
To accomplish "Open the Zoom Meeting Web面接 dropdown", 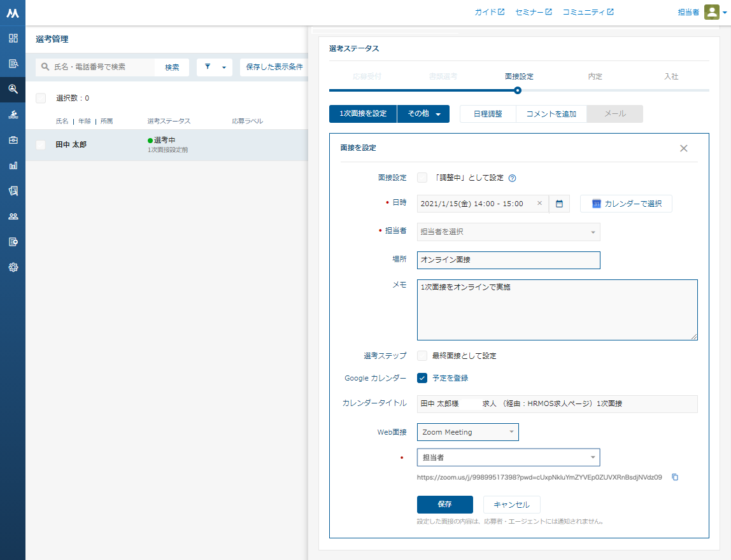I will click(467, 431).
